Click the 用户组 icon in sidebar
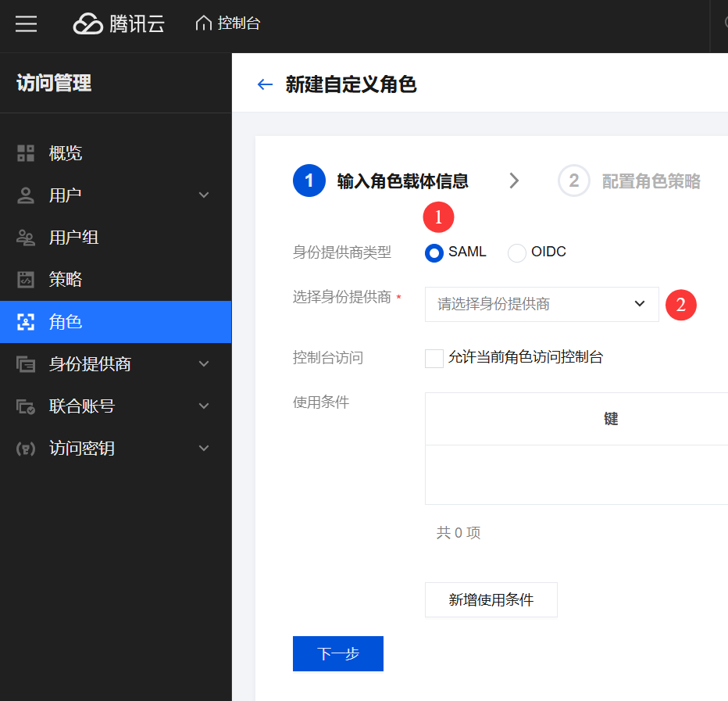 pyautogui.click(x=26, y=238)
